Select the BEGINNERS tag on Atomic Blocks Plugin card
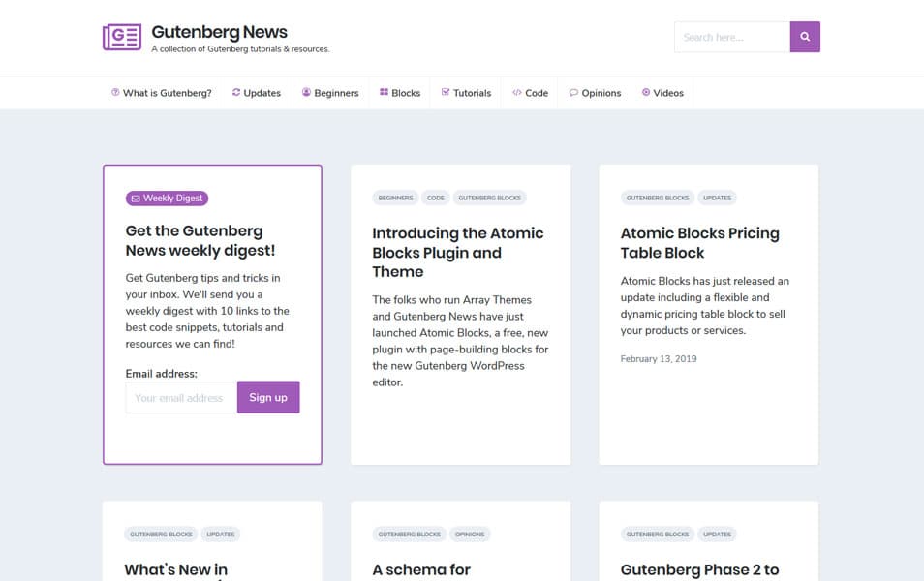The height and width of the screenshot is (581, 924). point(395,198)
